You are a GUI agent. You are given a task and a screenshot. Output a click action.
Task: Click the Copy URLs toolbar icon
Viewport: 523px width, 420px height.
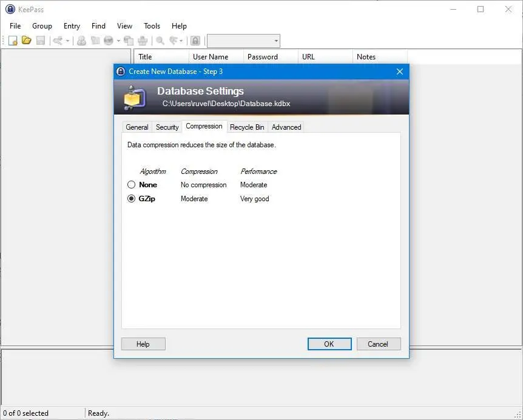[x=129, y=41]
